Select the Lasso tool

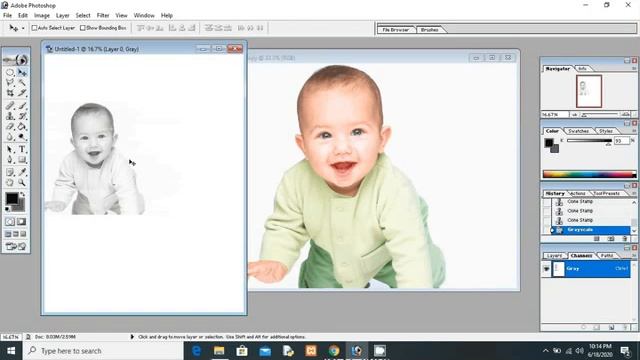click(x=10, y=83)
